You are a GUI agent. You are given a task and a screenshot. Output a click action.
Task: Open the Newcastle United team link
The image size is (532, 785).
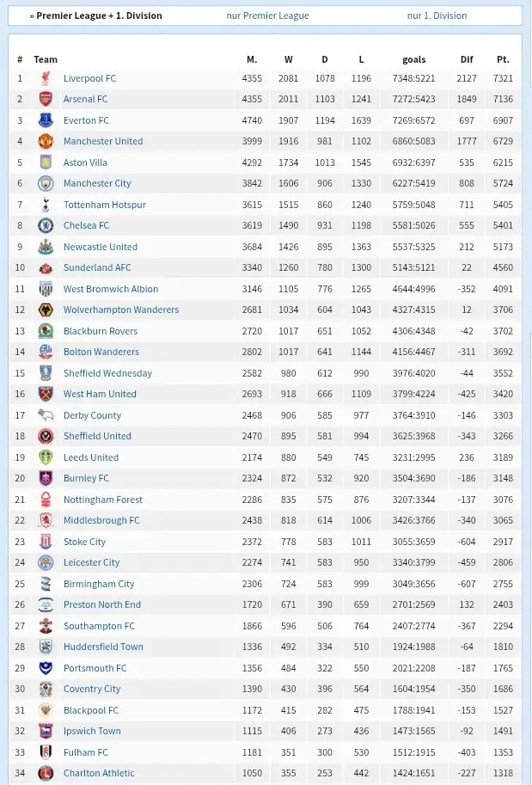point(100,247)
